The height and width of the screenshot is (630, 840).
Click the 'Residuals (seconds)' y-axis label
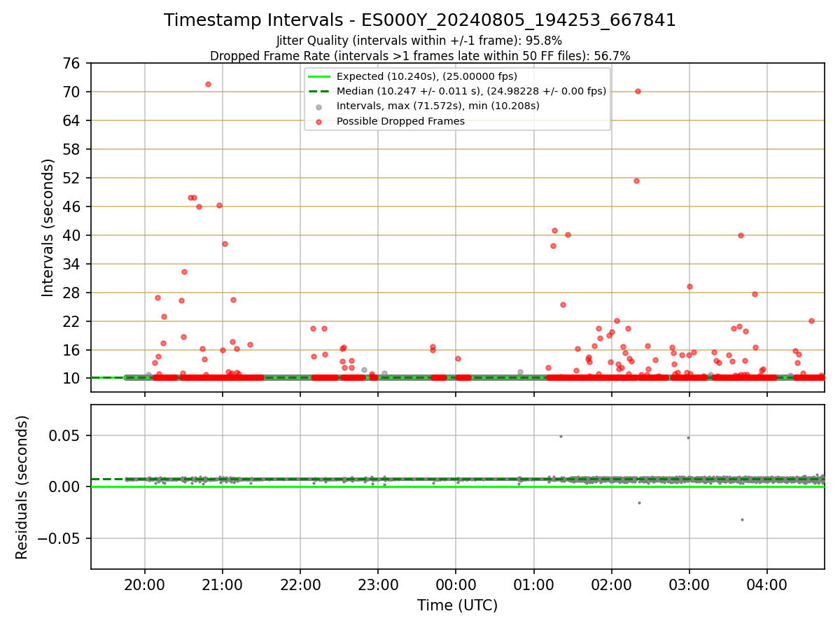22,487
